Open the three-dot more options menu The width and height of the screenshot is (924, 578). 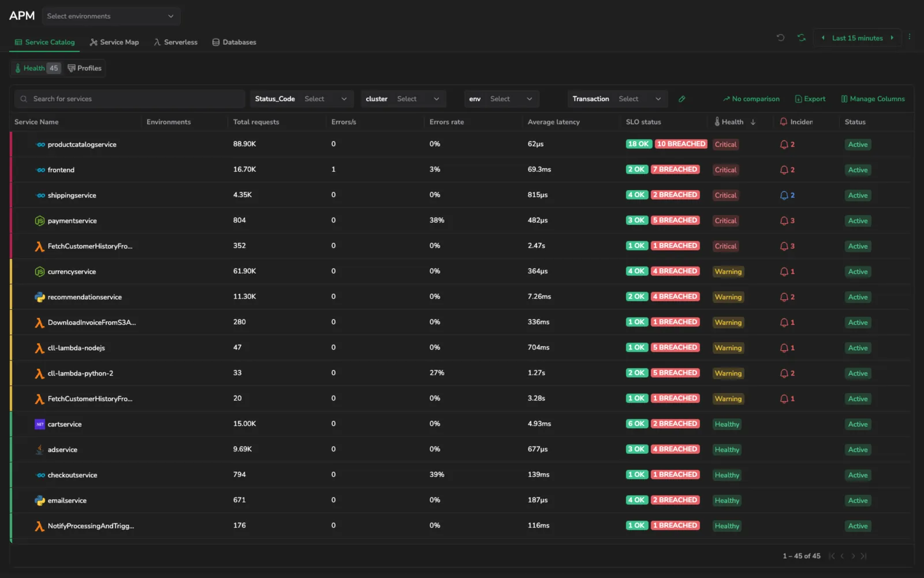point(910,37)
